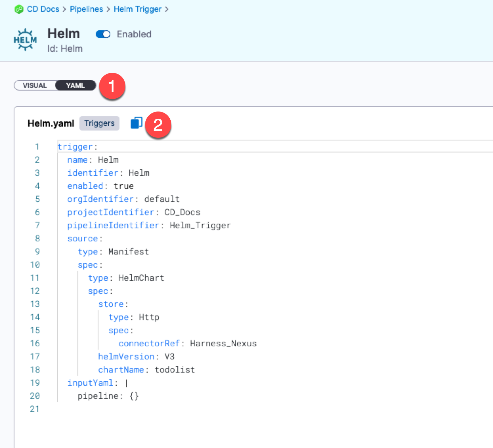
Task: Open the Helm Trigger breadcrumb link
Action: pos(138,9)
